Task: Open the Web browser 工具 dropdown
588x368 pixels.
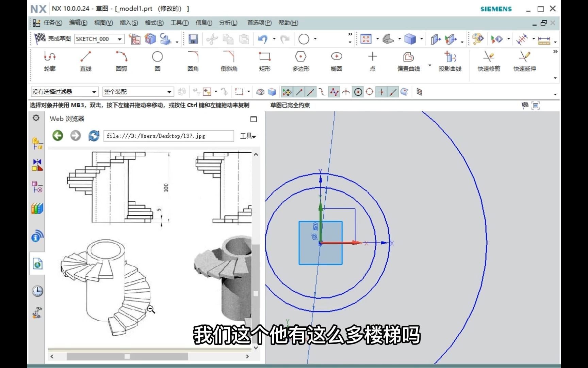Action: (x=248, y=136)
